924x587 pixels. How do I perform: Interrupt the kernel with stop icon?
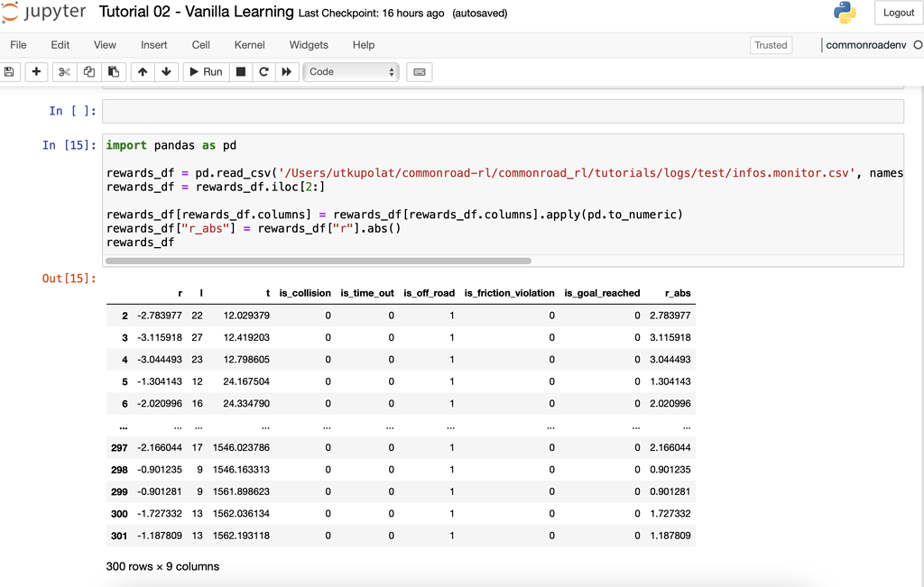241,72
